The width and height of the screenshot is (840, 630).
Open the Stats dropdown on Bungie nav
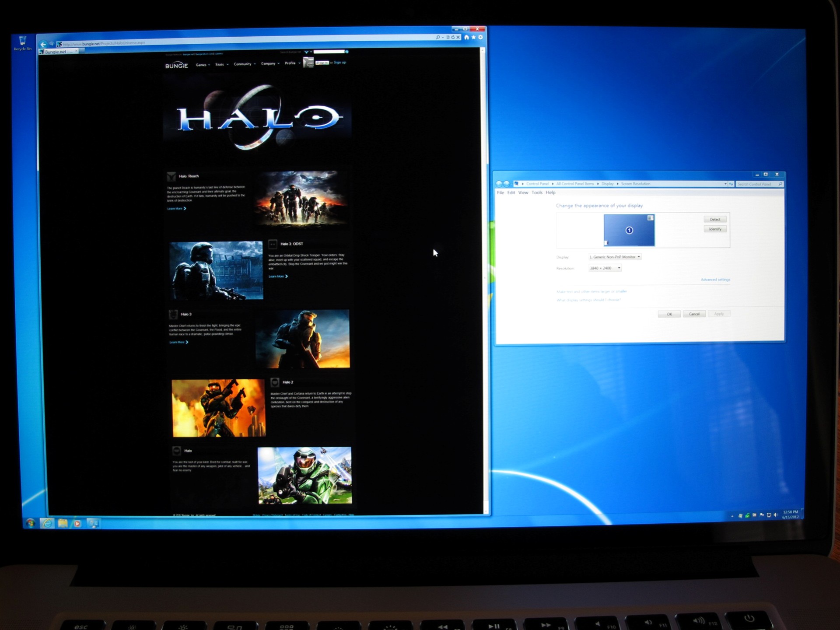click(x=222, y=64)
